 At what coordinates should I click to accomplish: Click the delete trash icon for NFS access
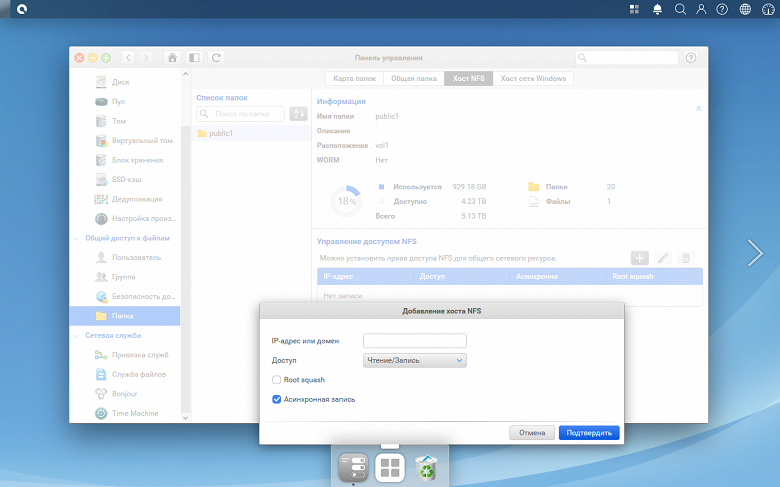pos(686,258)
